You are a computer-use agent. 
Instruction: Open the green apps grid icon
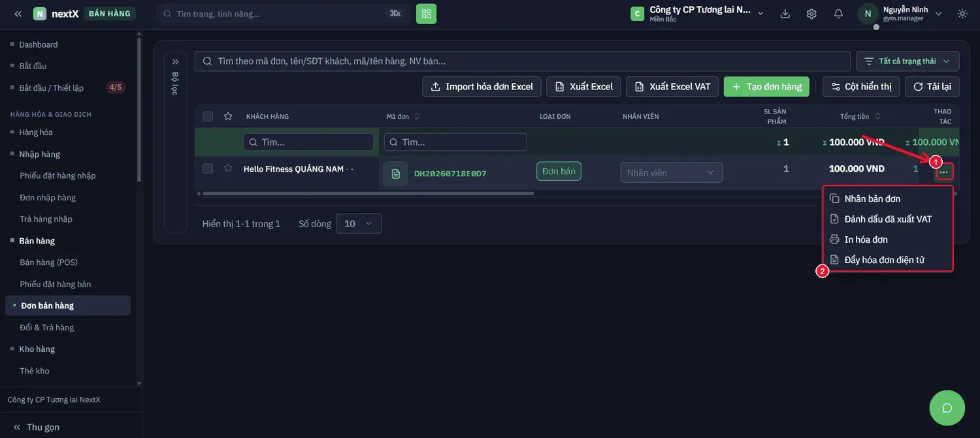point(426,14)
